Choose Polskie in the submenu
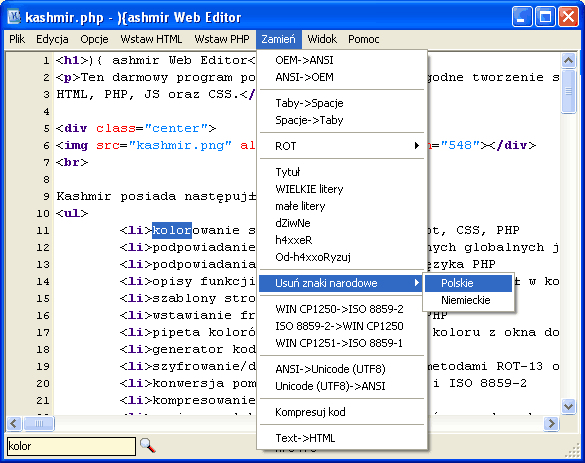 [x=469, y=283]
